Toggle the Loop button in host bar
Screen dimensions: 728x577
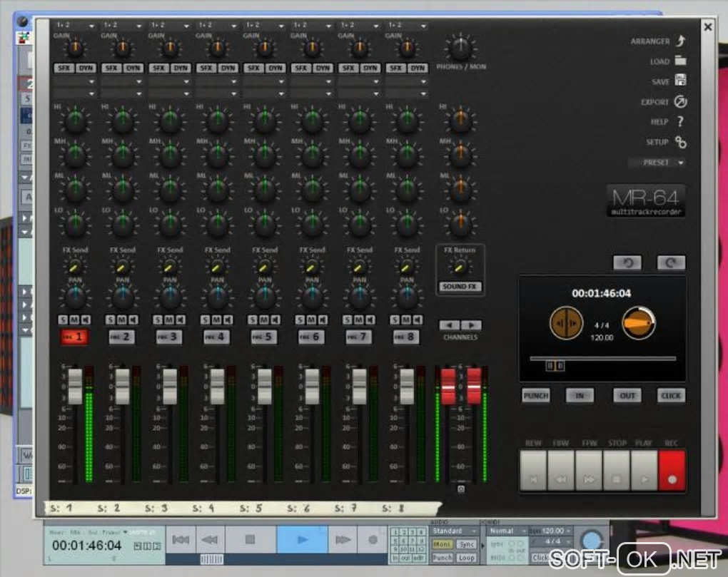[x=467, y=558]
